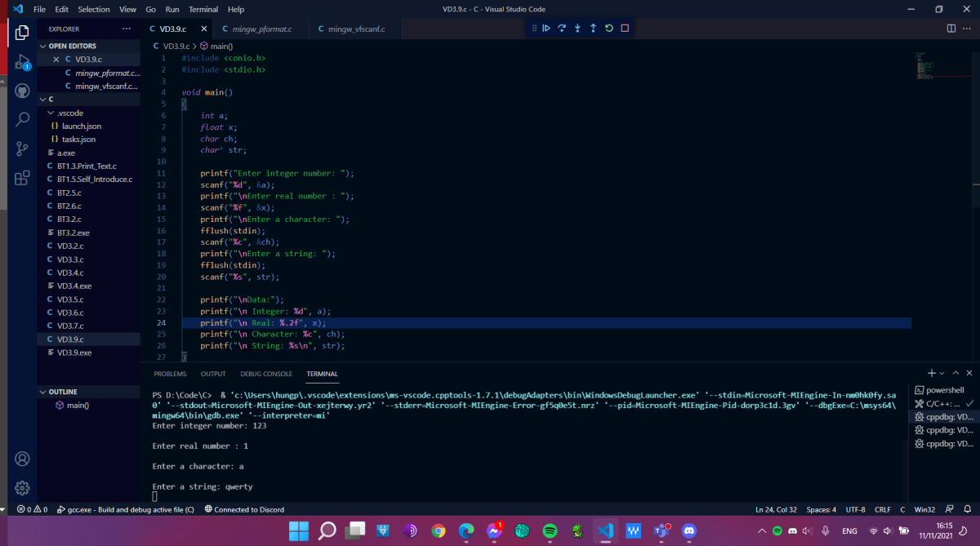Click Connected to Discord in status bar
The image size is (980, 546).
[x=244, y=508]
